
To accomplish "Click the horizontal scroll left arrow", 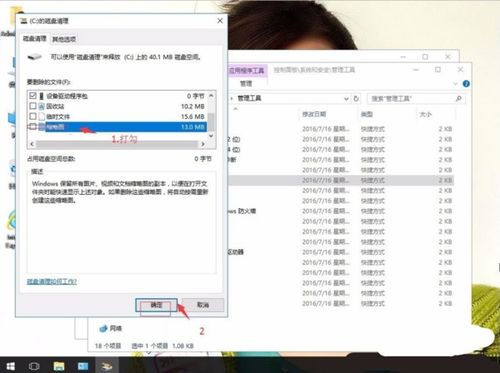I will pyautogui.click(x=32, y=144).
